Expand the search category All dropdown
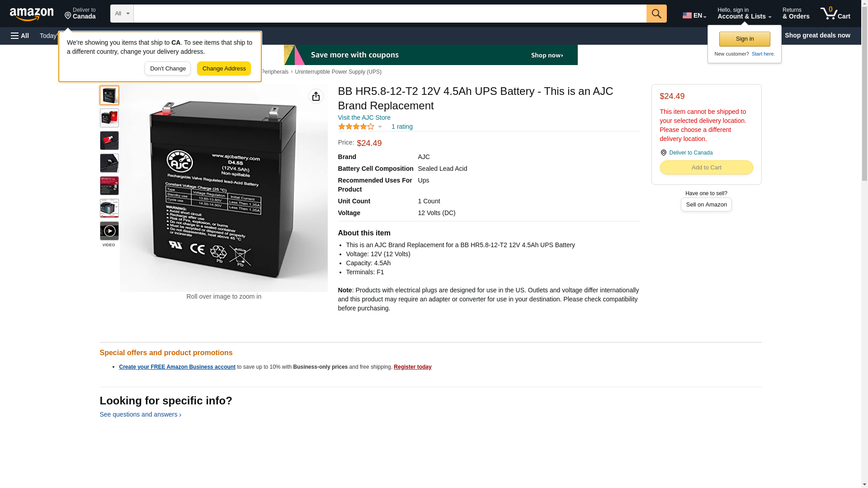Image resolution: width=868 pixels, height=488 pixels. 122,14
